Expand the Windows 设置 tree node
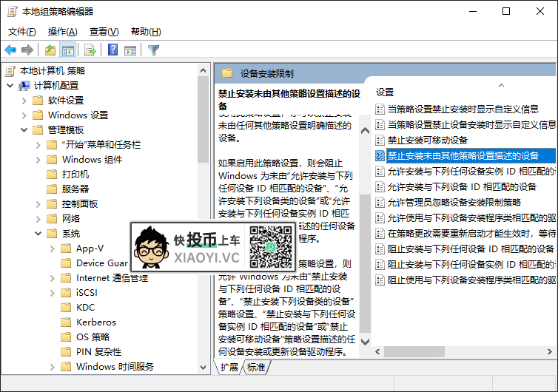The image size is (558, 392). [x=24, y=115]
